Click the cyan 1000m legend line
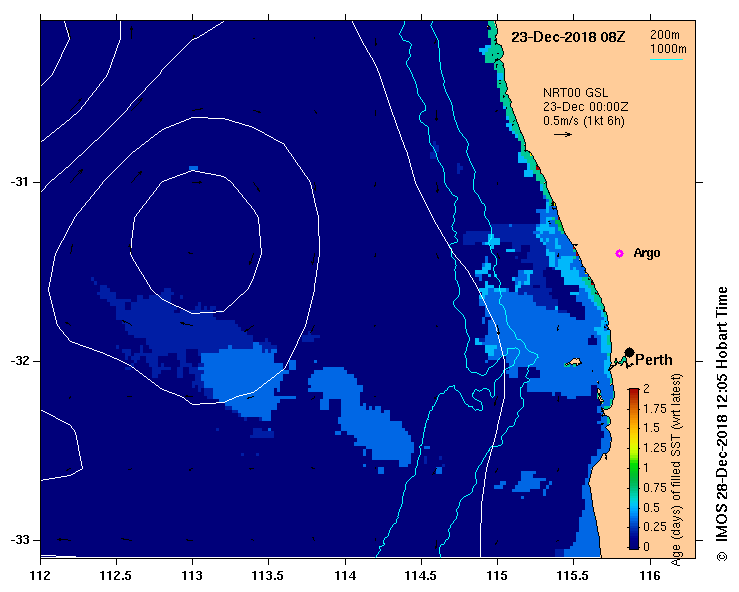Image resolution: width=739 pixels, height=592 pixels. click(x=666, y=59)
